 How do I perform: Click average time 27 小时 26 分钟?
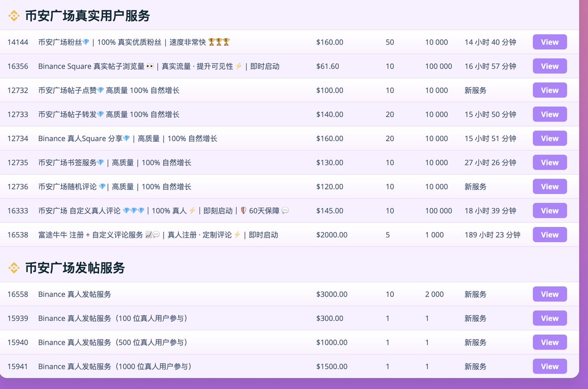(x=490, y=162)
